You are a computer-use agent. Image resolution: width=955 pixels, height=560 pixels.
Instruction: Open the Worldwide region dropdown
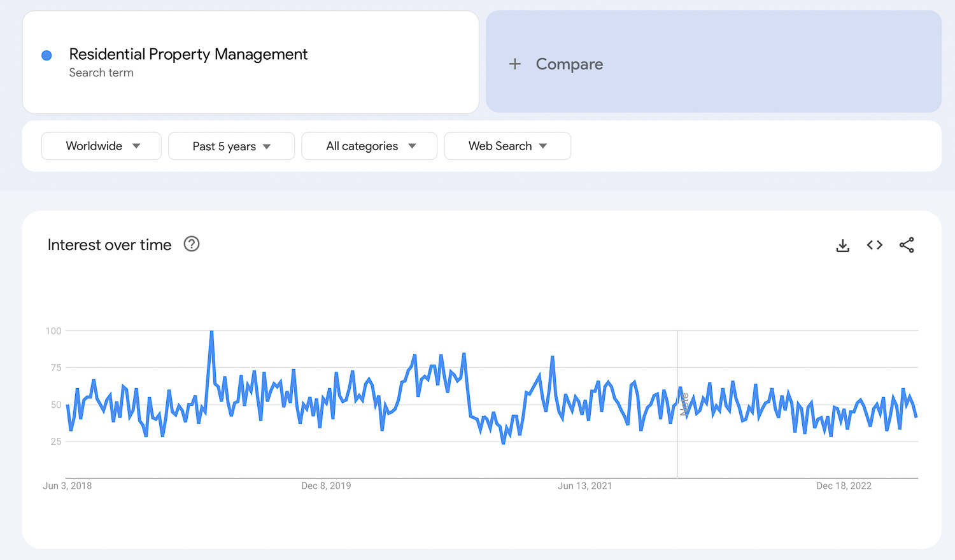click(x=101, y=146)
